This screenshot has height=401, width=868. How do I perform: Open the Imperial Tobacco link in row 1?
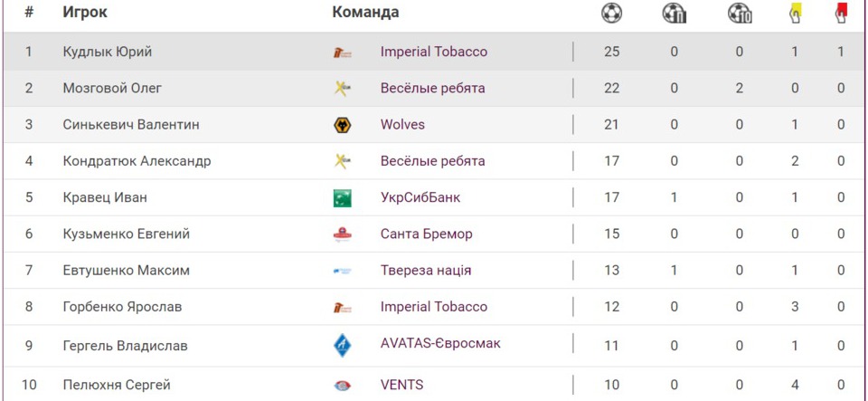coord(433,52)
